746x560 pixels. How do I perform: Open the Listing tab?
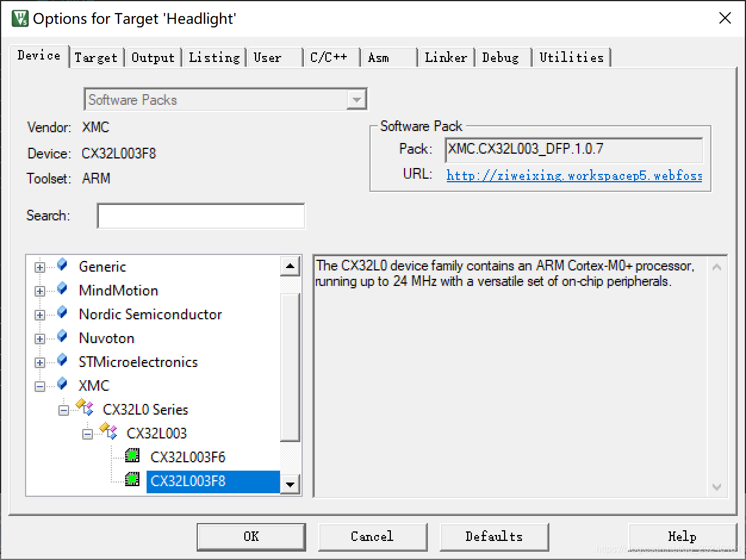(x=214, y=57)
